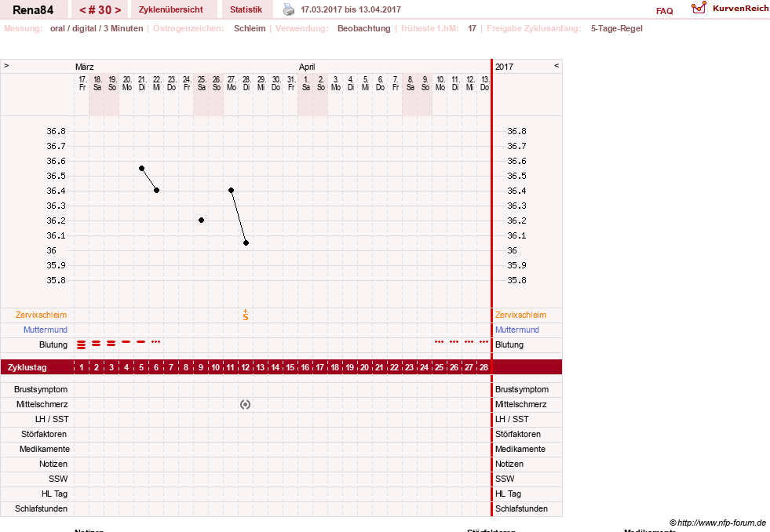Open the nfp-forum.de copyright link
Image resolution: width=770 pixels, height=532 pixels.
click(x=717, y=523)
